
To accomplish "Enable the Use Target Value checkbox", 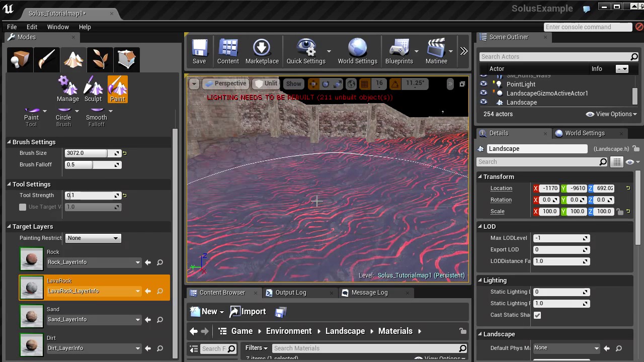I will 23,207.
